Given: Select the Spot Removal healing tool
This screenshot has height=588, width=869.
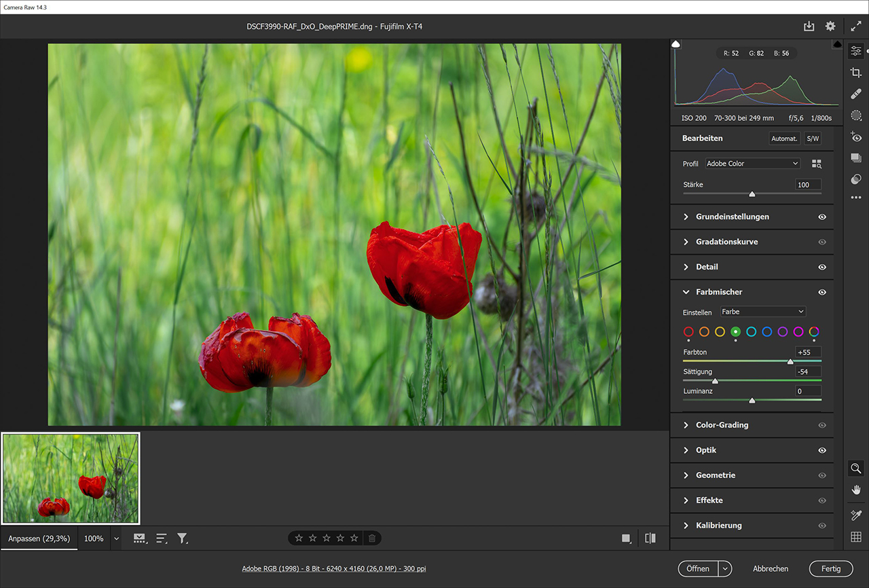Looking at the screenshot, I should click(856, 94).
